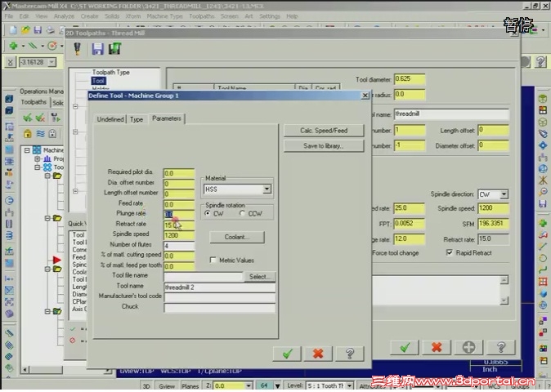Click the Print icon in main toolbar

[x=50, y=30]
